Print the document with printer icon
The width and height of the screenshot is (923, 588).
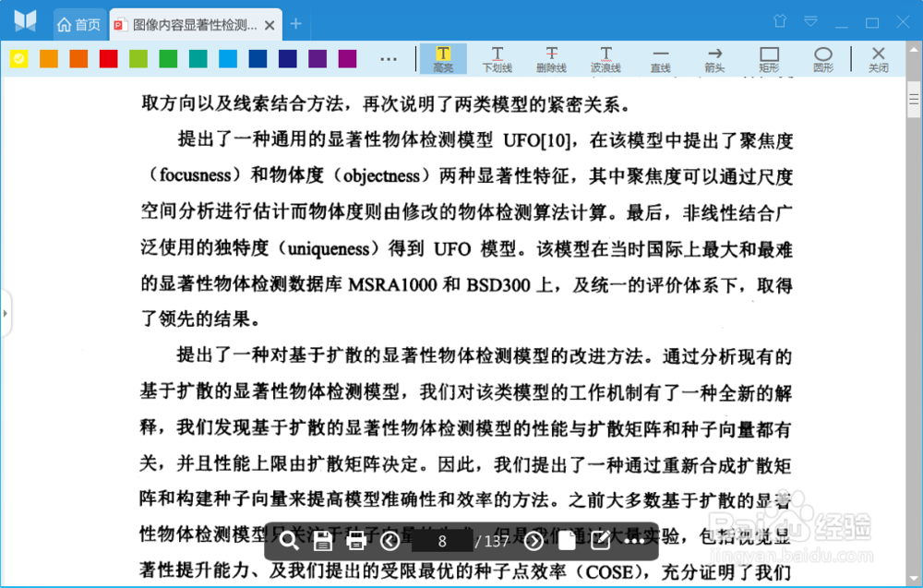point(356,540)
